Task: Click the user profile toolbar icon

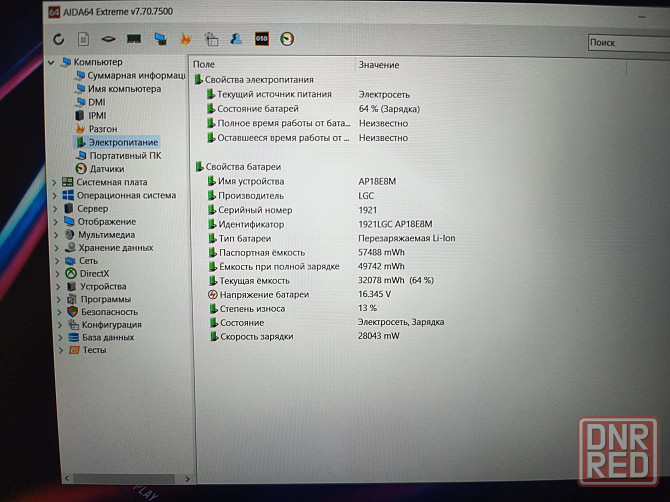Action: 236,39
